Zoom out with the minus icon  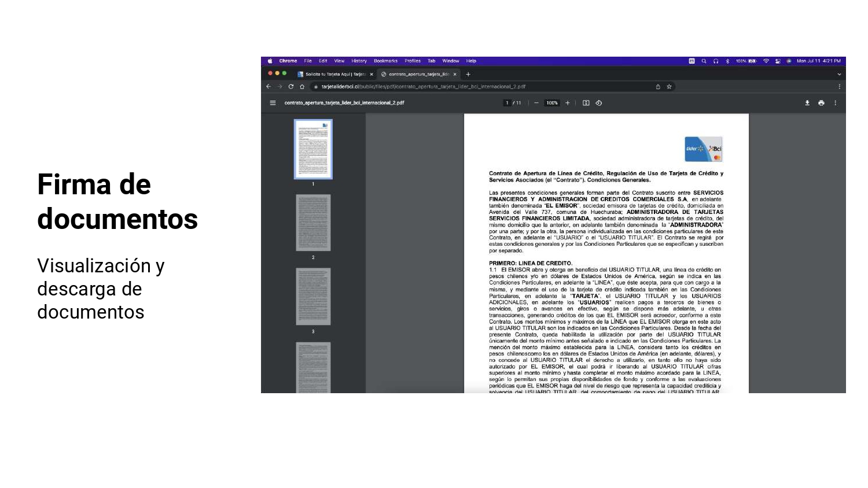pos(536,103)
